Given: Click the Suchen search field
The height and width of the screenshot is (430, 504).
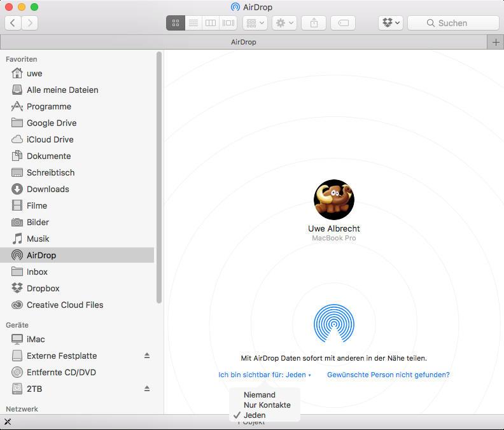Looking at the screenshot, I should tap(453, 23).
